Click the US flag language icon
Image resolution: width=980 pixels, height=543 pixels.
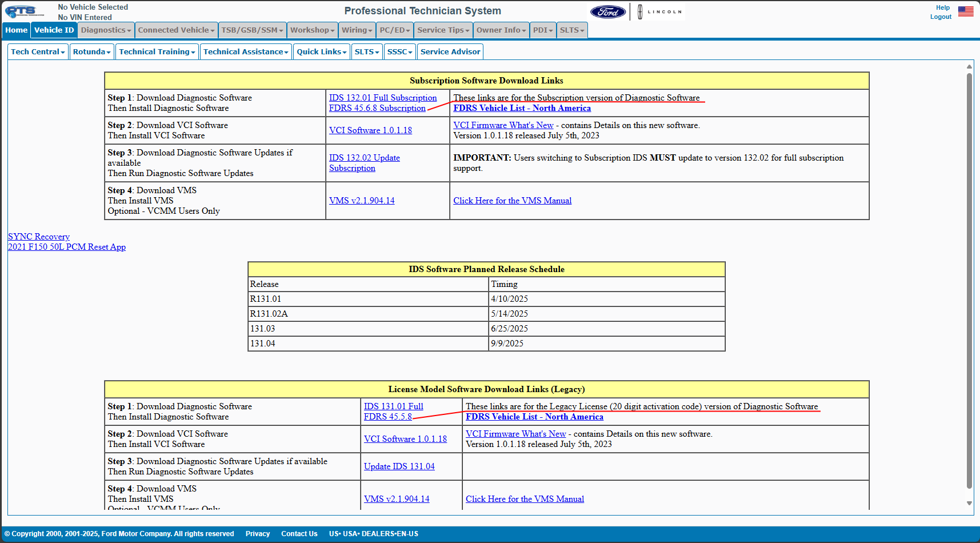965,11
